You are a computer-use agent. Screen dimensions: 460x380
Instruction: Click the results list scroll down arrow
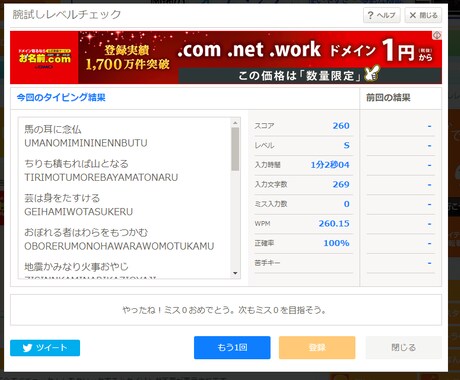click(x=235, y=273)
